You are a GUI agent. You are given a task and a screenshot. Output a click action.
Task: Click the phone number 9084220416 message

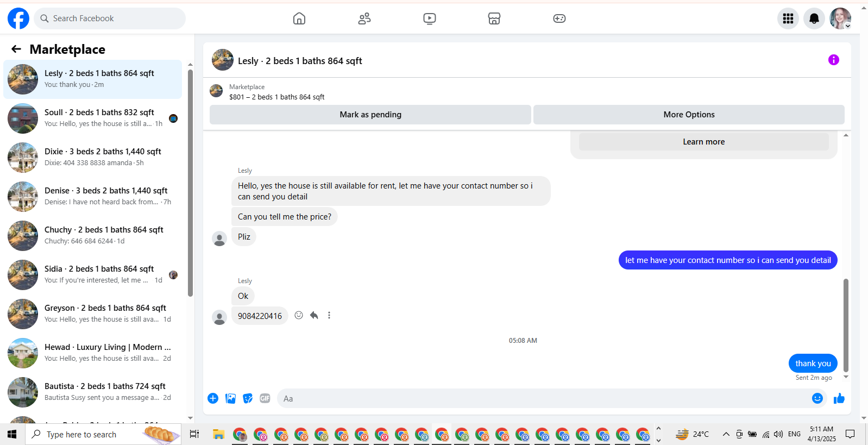(x=260, y=316)
